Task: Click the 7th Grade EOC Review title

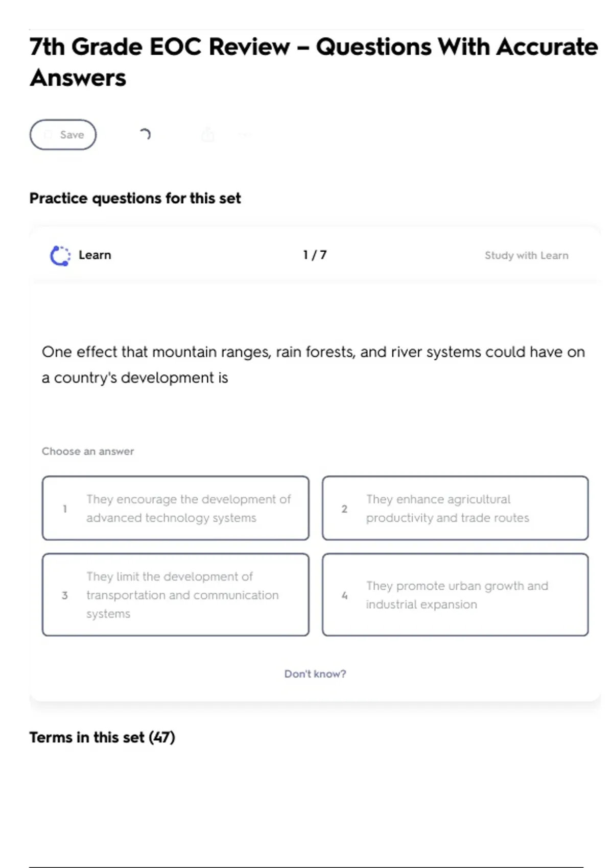Action: [314, 62]
